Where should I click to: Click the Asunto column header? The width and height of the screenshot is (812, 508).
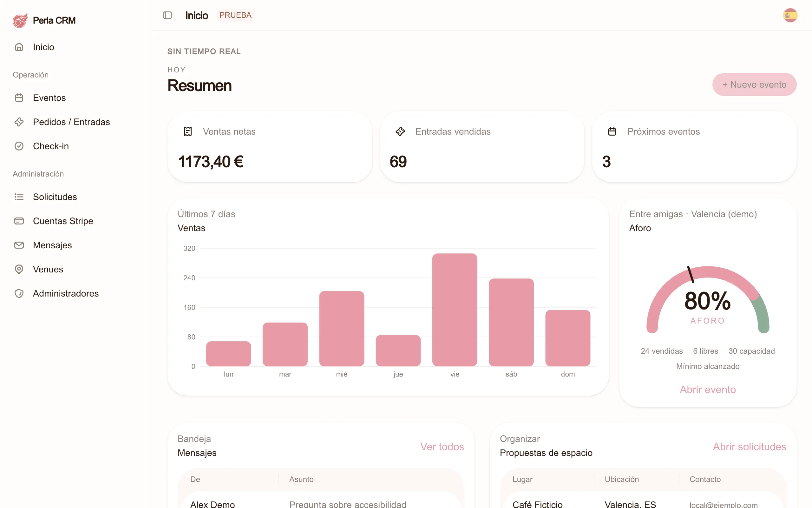(x=301, y=479)
